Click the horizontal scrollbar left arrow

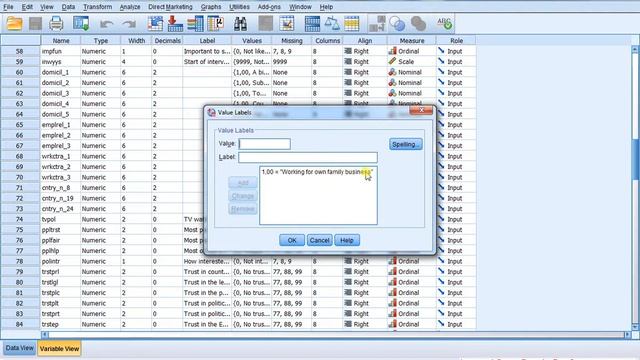tap(44, 334)
